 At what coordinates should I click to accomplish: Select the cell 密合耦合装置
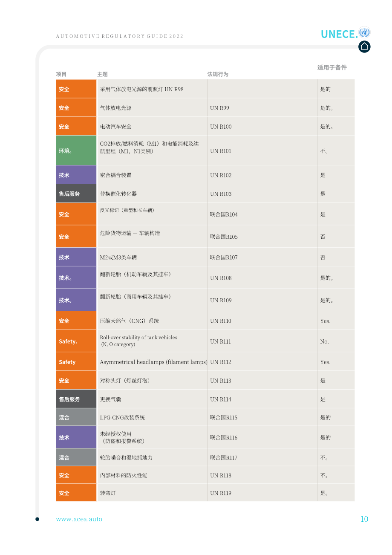pyautogui.click(x=152, y=175)
